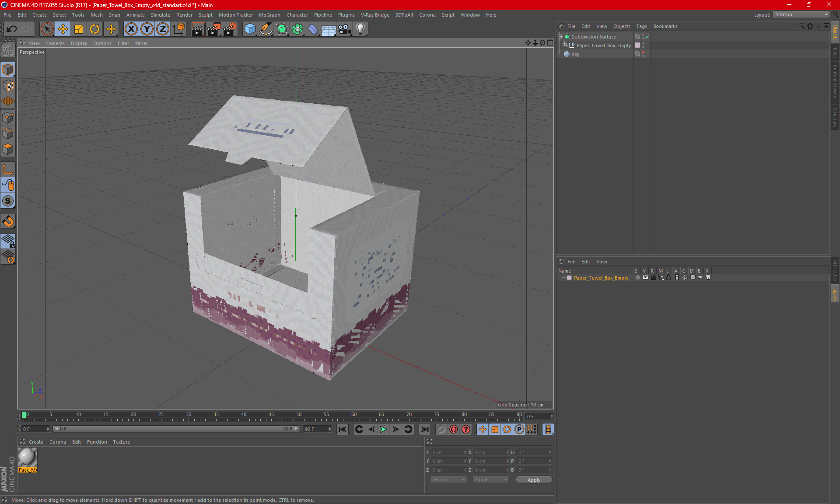Image resolution: width=840 pixels, height=504 pixels.
Task: Activate the Rotate tool
Action: [94, 29]
